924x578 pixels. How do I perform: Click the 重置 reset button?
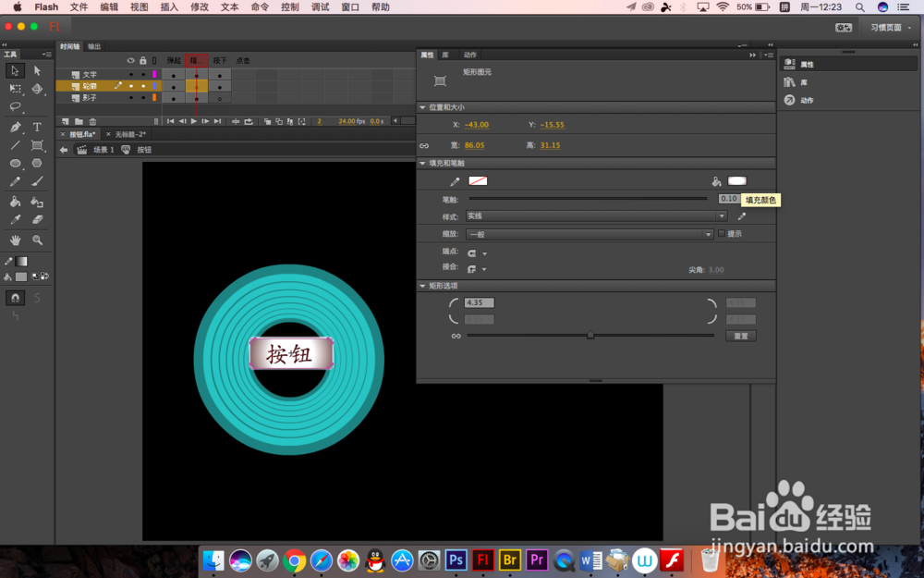740,335
